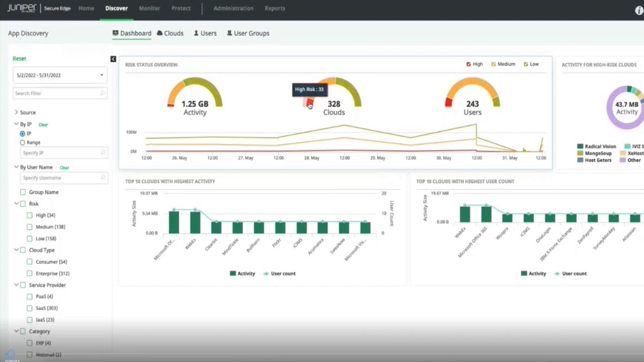Screen dimensions: 644x362
Task: Collapse the Category filter group
Action: pyautogui.click(x=16, y=331)
